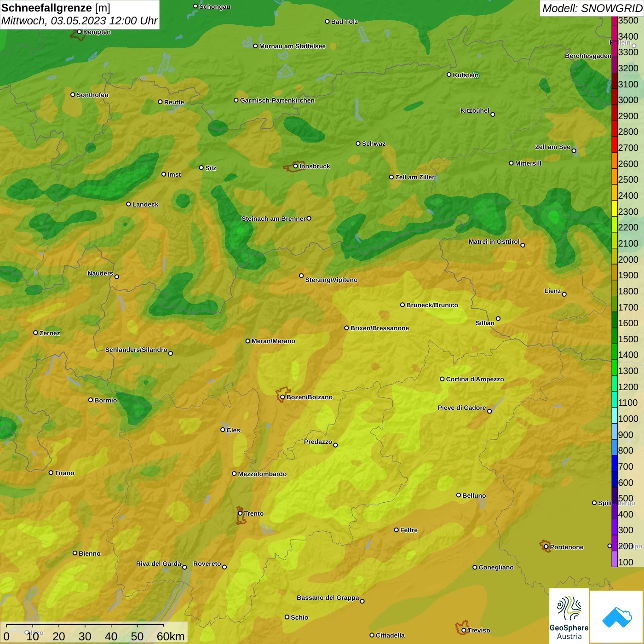Click the Treviso label
Image resolution: width=644 pixels, height=644 pixels.
pos(479,630)
